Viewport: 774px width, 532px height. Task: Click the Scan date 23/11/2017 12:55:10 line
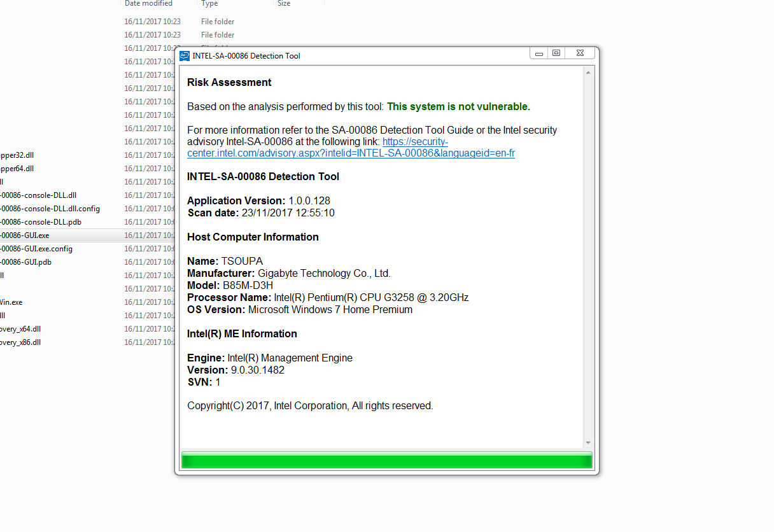tap(261, 213)
